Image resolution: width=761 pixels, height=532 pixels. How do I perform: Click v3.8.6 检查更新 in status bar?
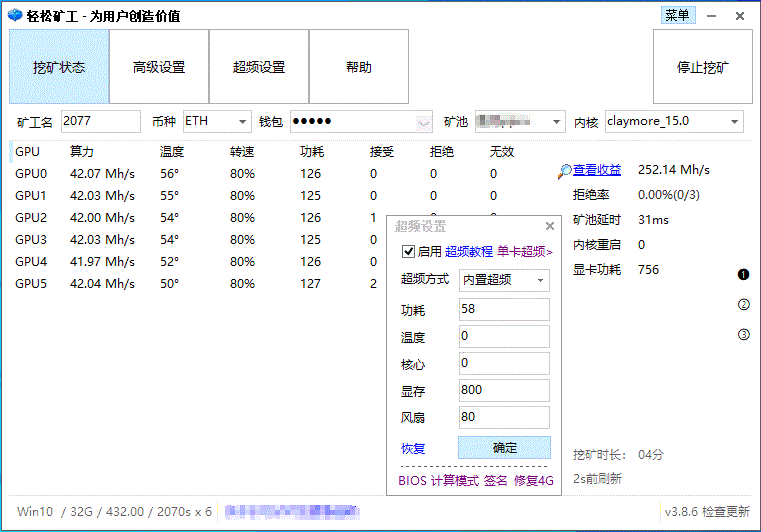707,512
